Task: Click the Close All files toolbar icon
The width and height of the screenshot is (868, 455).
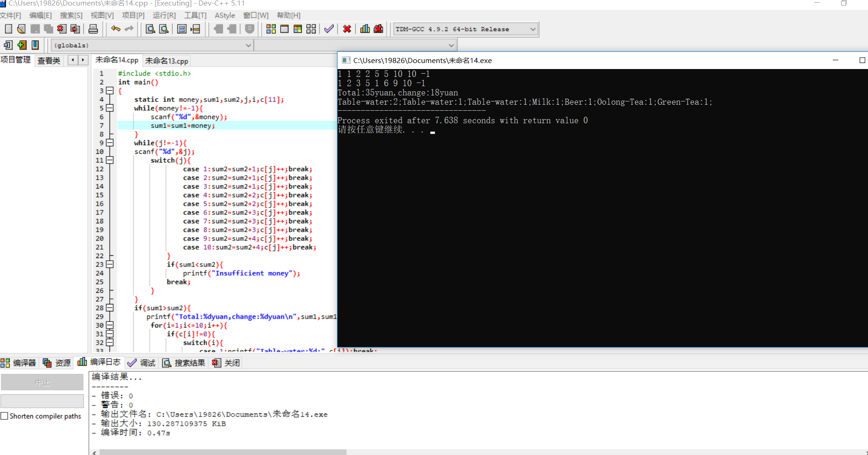Action: (x=75, y=29)
